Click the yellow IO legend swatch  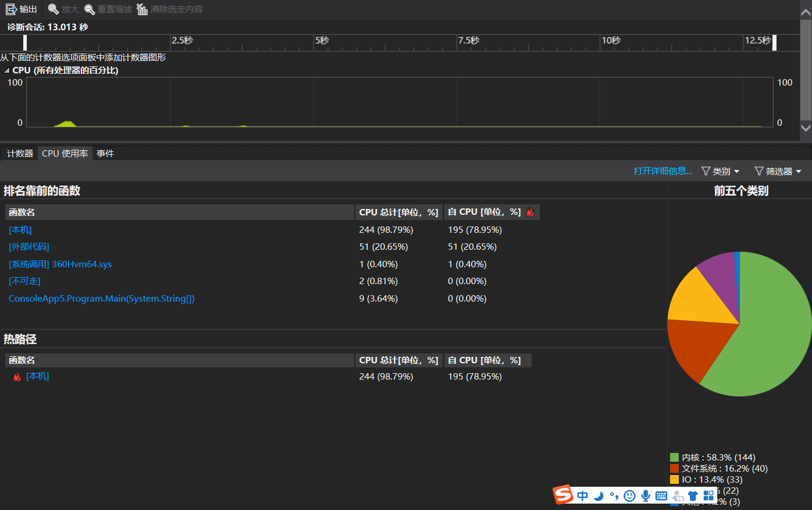674,480
